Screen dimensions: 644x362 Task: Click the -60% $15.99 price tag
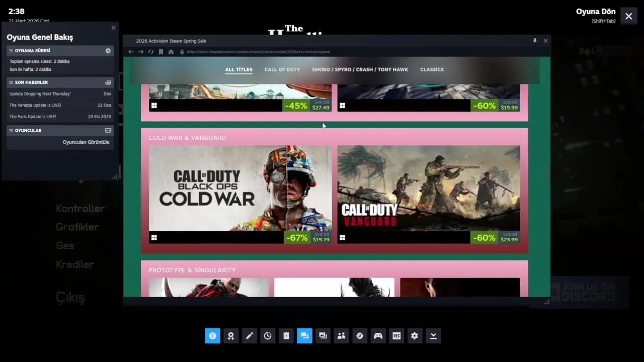(x=496, y=105)
